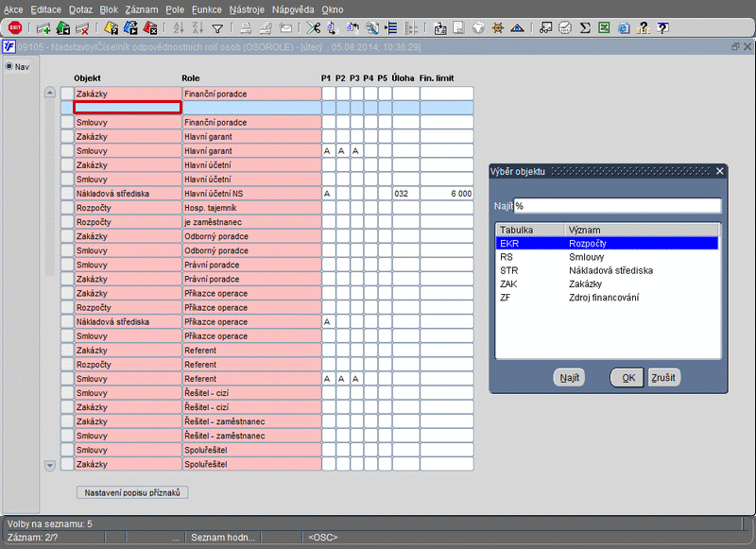Image resolution: width=756 pixels, height=549 pixels.
Task: Click the Najít button in dialog
Action: (569, 378)
